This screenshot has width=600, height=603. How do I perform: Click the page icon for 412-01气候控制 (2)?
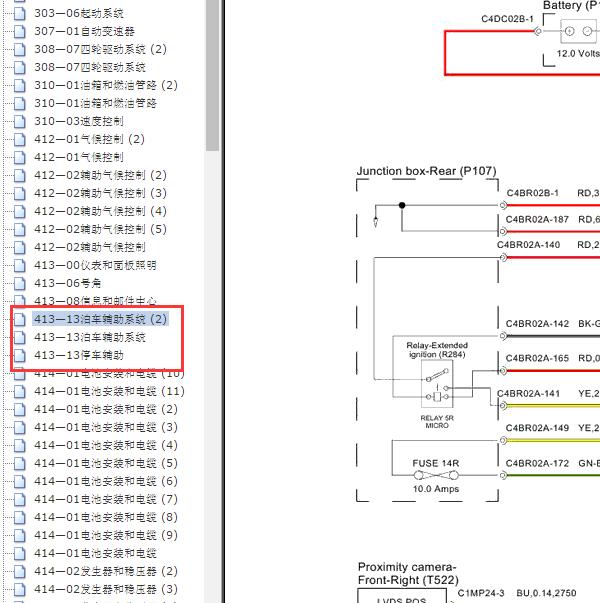point(20,140)
